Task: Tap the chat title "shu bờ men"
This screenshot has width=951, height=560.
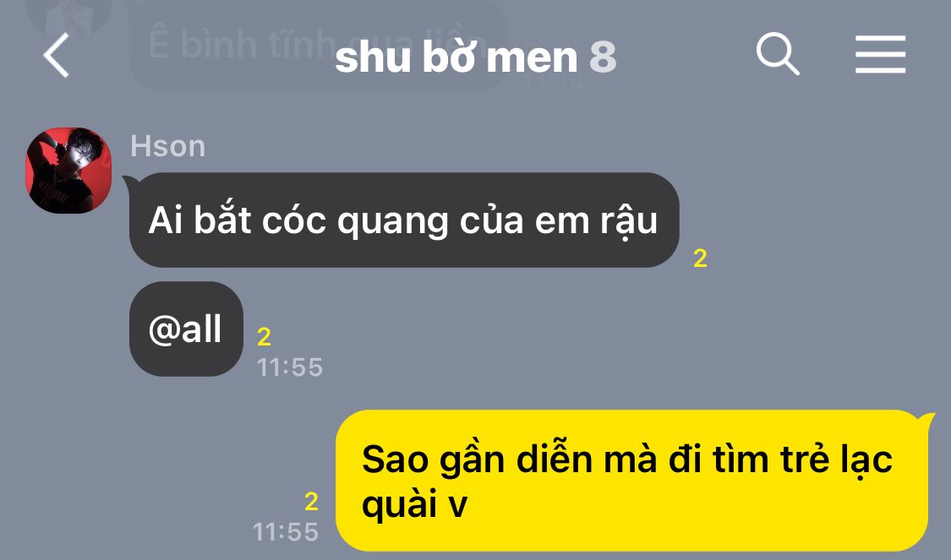Action: [x=456, y=57]
